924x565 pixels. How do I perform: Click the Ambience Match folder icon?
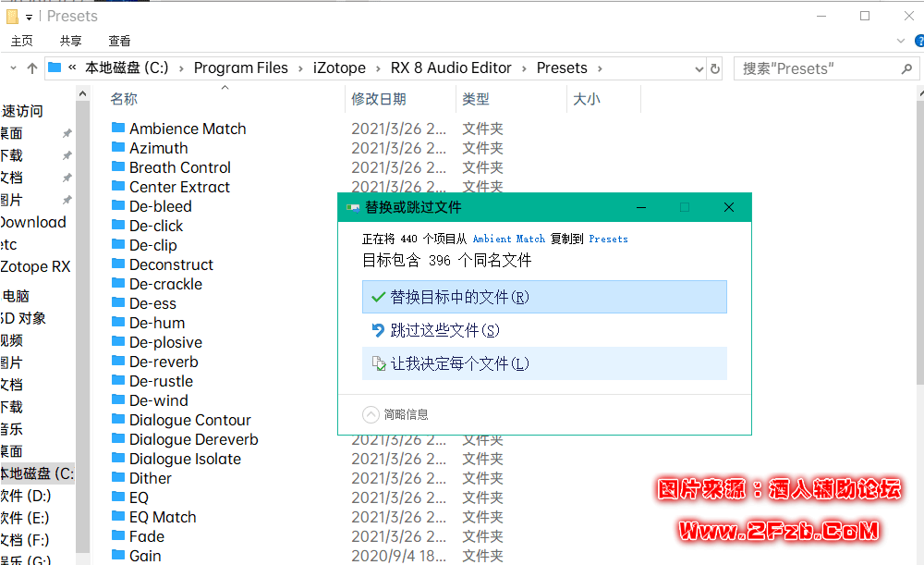[118, 128]
